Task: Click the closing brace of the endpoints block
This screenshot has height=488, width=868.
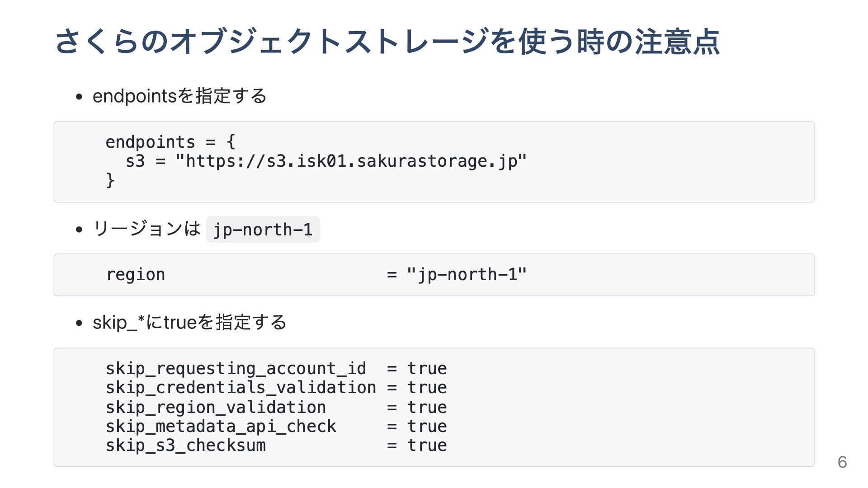Action: click(x=110, y=180)
